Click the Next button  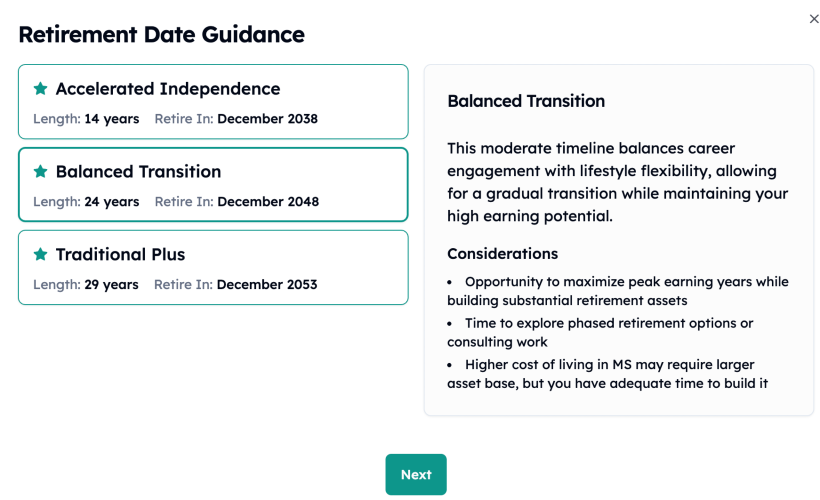[416, 474]
